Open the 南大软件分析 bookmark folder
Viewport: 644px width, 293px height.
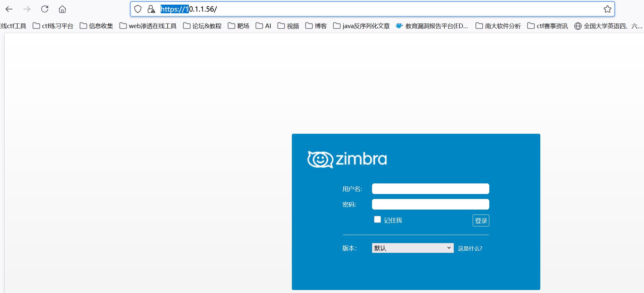498,26
